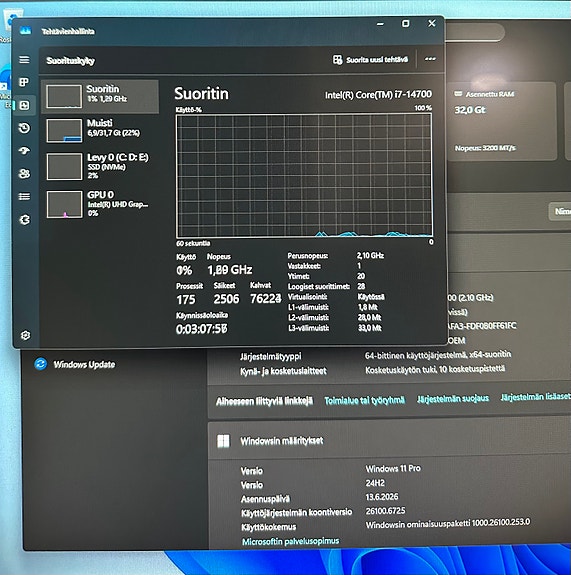Open Järjestelmän lisäasetukset link
Screen dimensions: 571x575
(x=536, y=396)
